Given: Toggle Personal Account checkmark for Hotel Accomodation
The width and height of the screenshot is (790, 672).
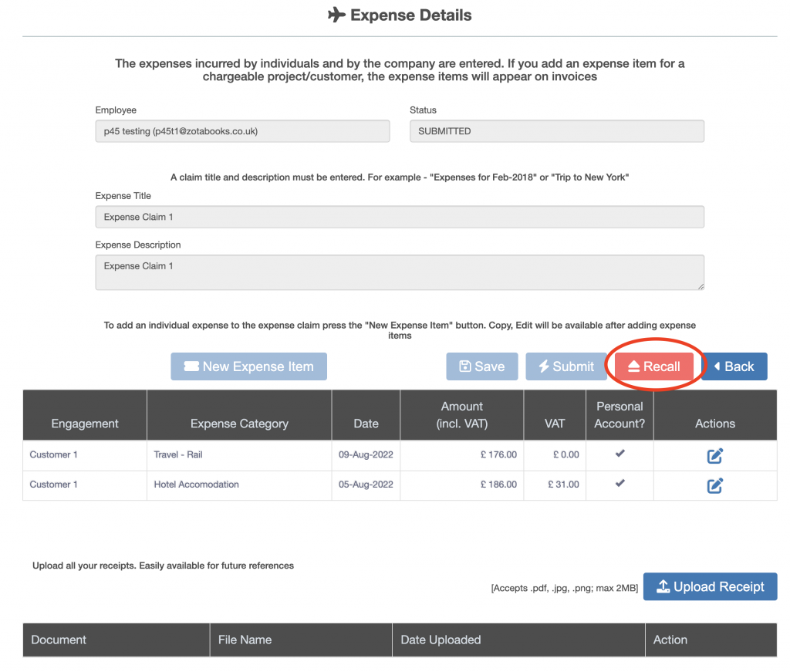Looking at the screenshot, I should [620, 484].
